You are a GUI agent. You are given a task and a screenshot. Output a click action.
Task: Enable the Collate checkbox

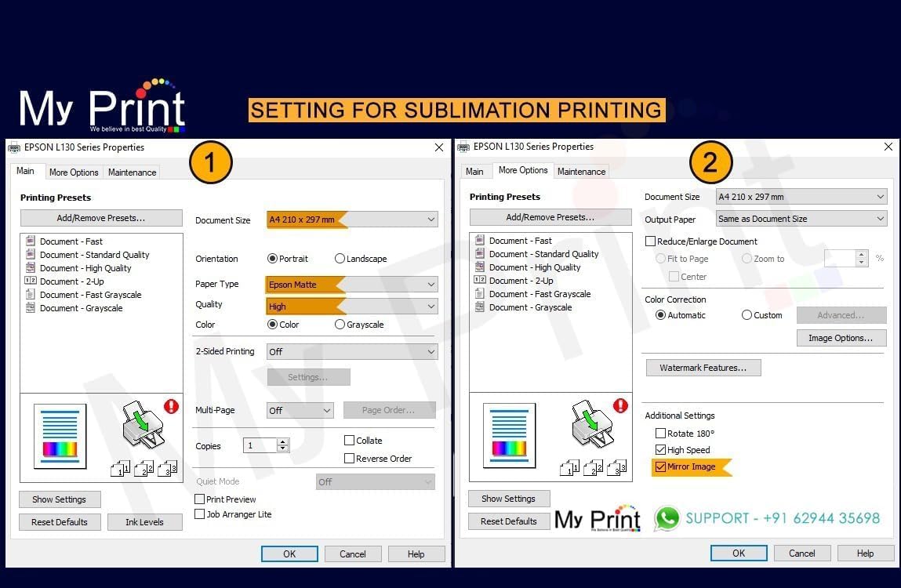349,441
